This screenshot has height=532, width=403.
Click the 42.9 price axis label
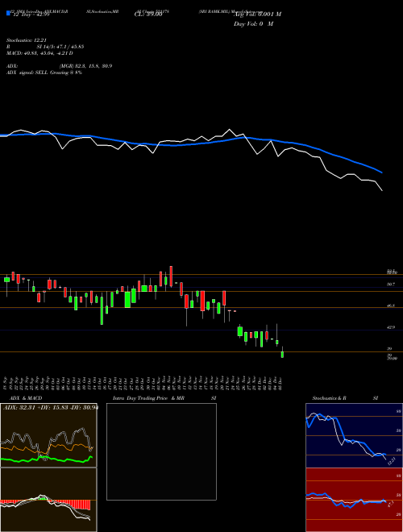point(391,327)
